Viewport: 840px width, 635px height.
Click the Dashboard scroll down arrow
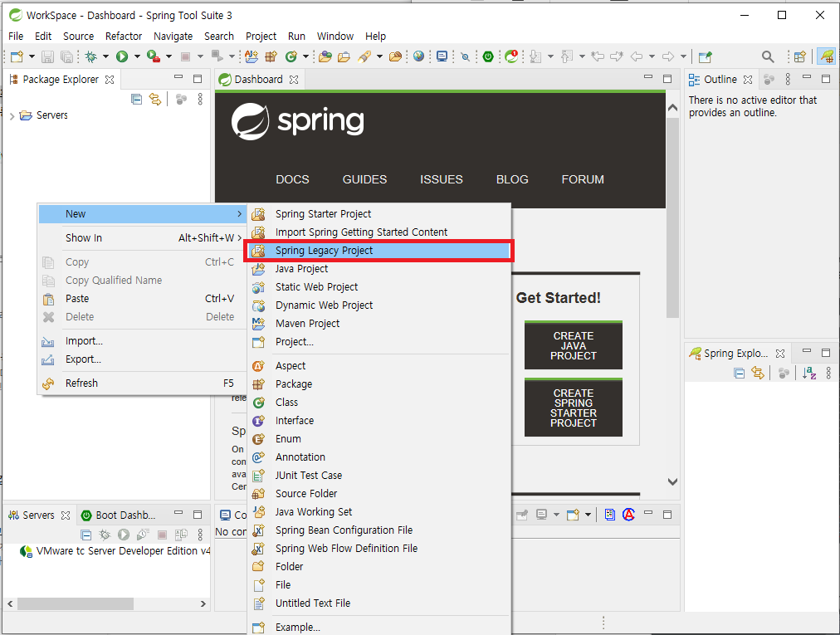[673, 481]
